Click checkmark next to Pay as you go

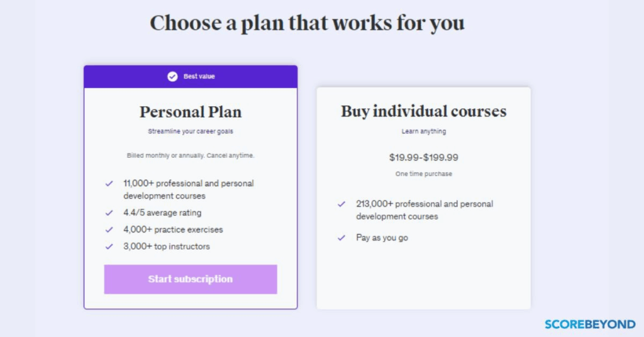(341, 238)
